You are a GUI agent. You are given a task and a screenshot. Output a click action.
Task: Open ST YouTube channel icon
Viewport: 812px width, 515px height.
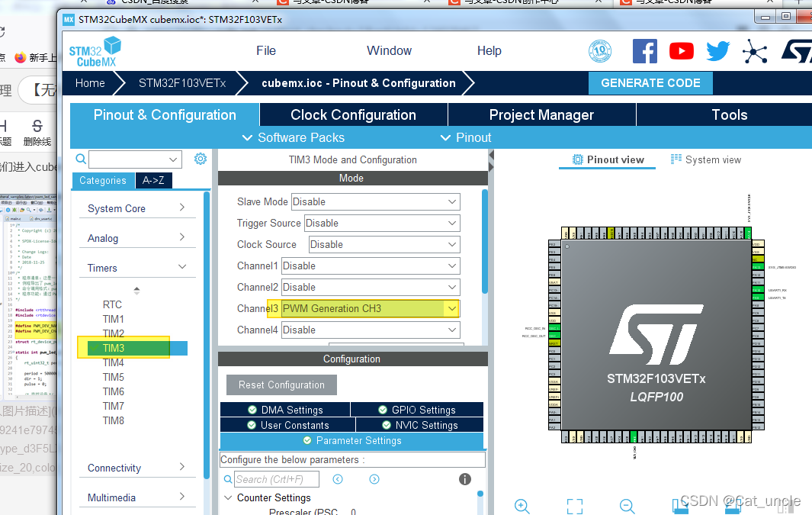(x=682, y=51)
